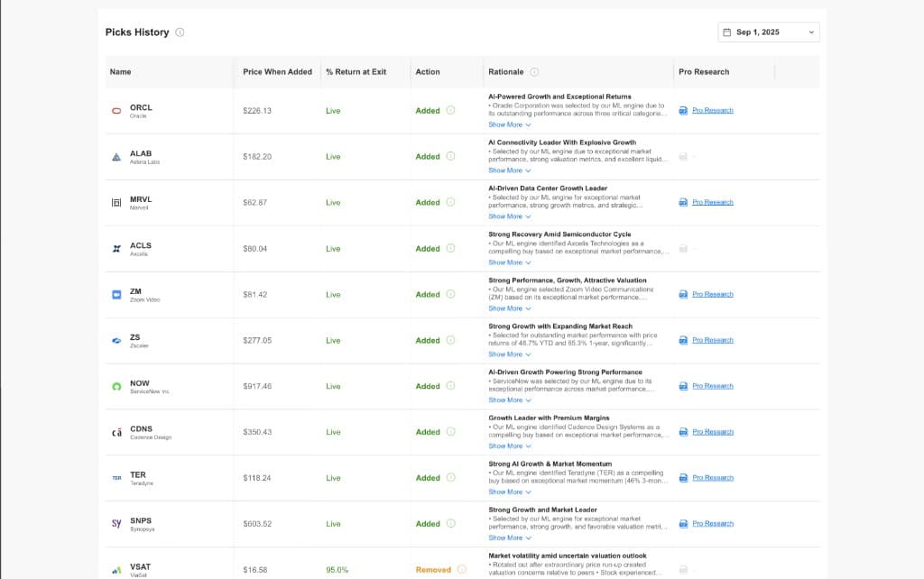
Task: Click the info icon beside Rationale header
Action: pyautogui.click(x=534, y=72)
